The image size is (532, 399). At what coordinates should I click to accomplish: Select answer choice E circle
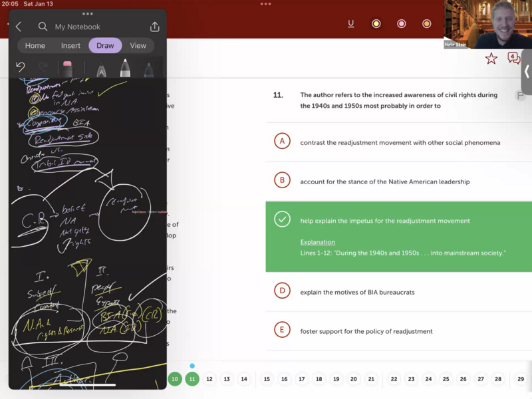pos(282,331)
